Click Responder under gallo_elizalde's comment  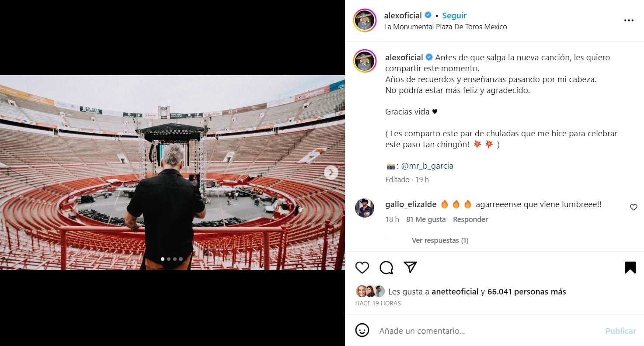click(x=470, y=219)
